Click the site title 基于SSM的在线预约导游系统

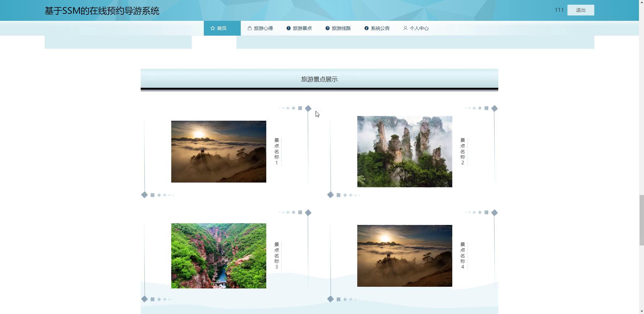[102, 11]
